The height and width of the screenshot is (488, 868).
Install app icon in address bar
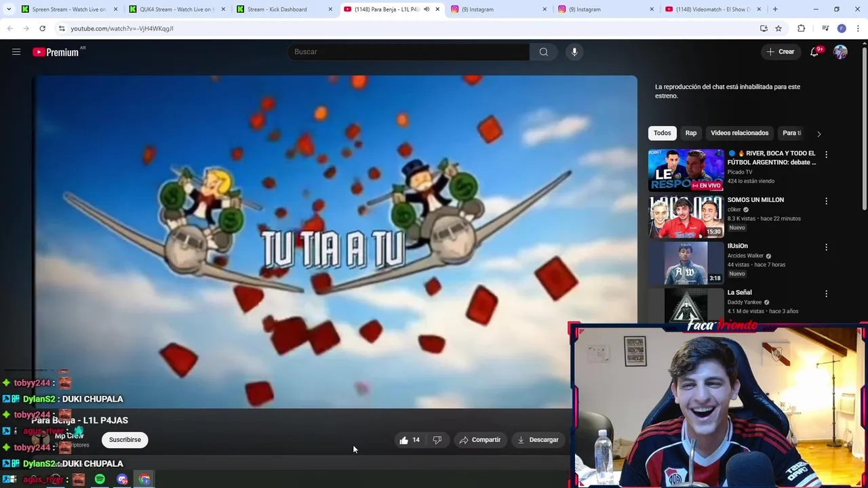(x=764, y=28)
